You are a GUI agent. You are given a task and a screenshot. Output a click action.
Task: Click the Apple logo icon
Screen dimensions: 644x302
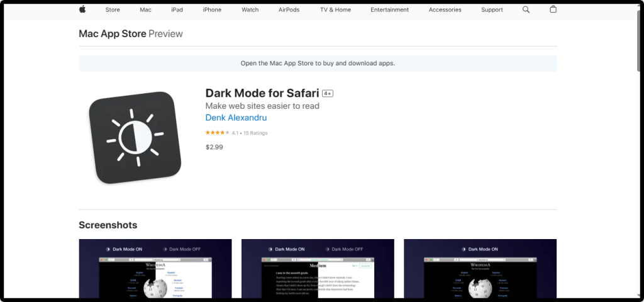click(x=82, y=9)
